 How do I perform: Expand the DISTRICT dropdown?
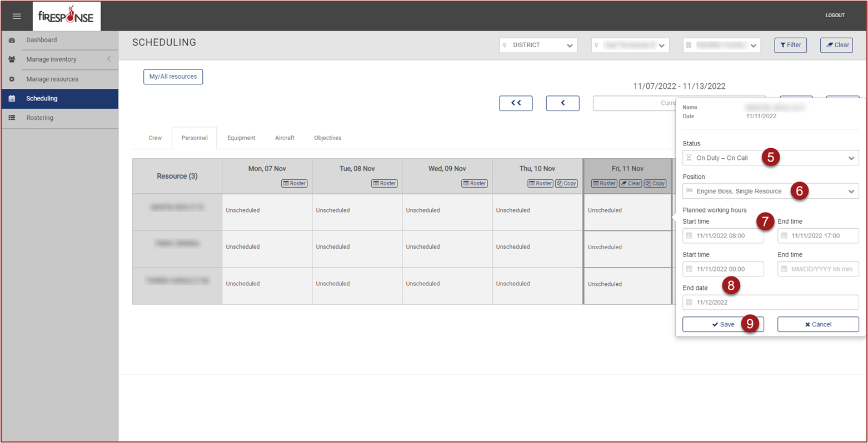538,46
